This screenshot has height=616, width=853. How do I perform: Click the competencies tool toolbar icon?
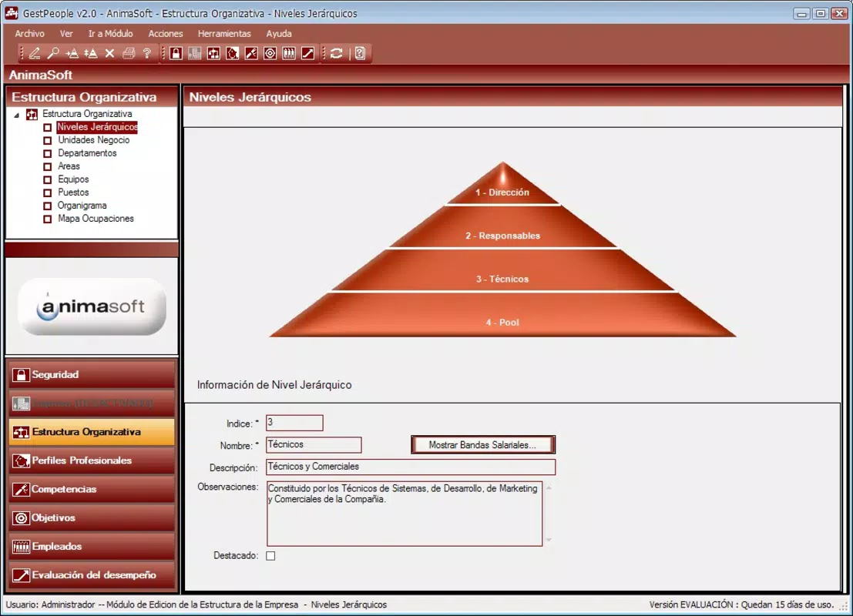pyautogui.click(x=251, y=53)
